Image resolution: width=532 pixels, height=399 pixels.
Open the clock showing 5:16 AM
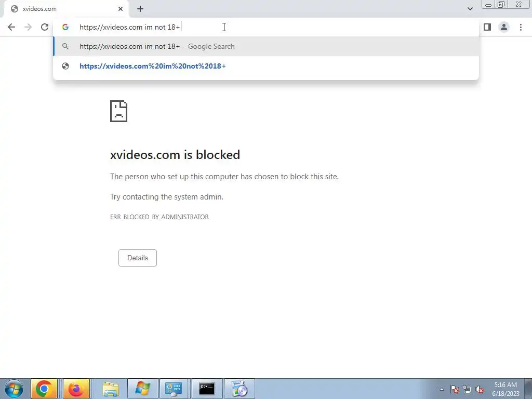(506, 389)
